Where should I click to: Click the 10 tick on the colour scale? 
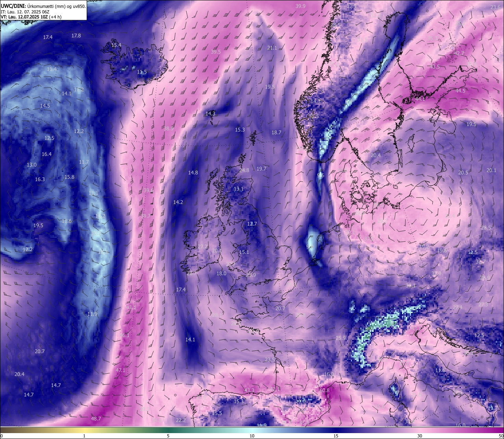click(x=252, y=436)
